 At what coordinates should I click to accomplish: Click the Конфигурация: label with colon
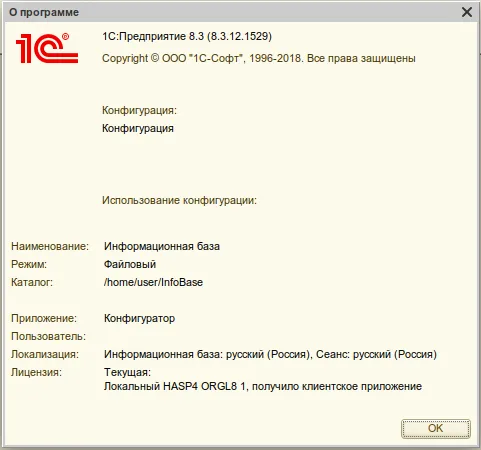[139, 110]
